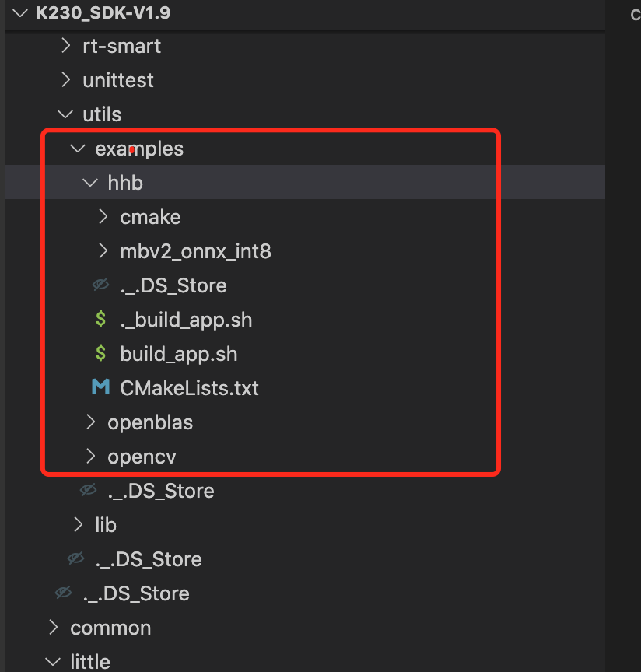Expand the openblas folder
This screenshot has height=672, width=641.
tap(90, 422)
